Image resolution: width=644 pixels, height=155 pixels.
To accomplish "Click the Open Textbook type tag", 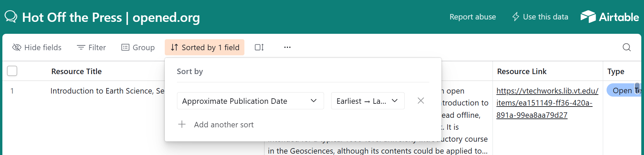I will (x=624, y=90).
